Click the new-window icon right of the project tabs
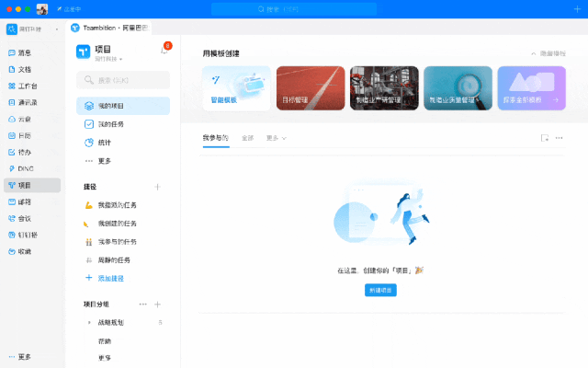 click(545, 138)
